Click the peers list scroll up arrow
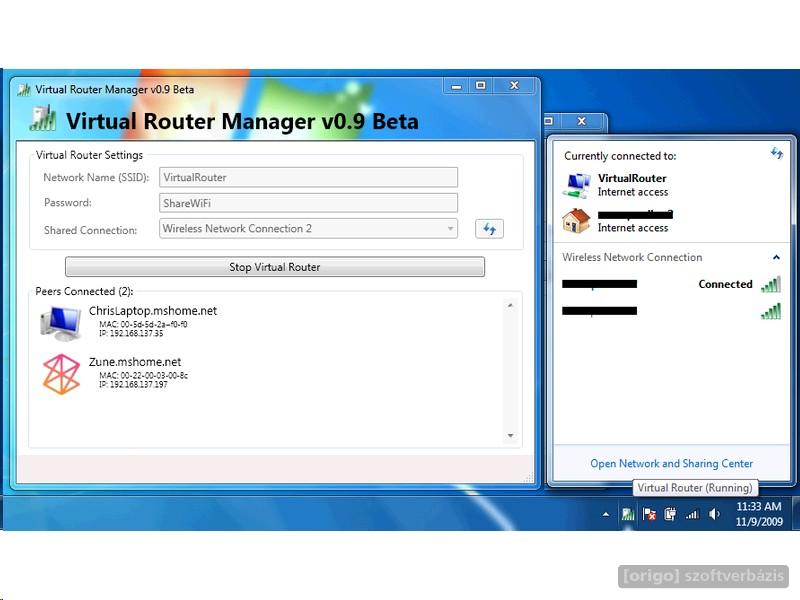The height and width of the screenshot is (600, 800). (x=510, y=305)
